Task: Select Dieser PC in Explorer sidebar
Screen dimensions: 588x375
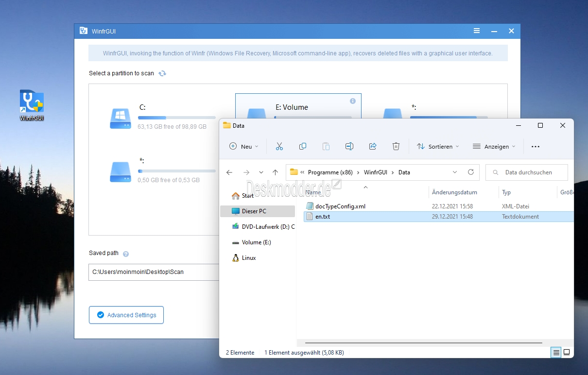Action: (257, 211)
